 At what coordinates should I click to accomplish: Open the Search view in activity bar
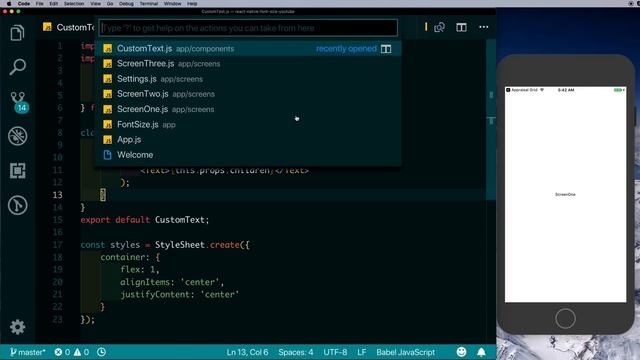18,67
